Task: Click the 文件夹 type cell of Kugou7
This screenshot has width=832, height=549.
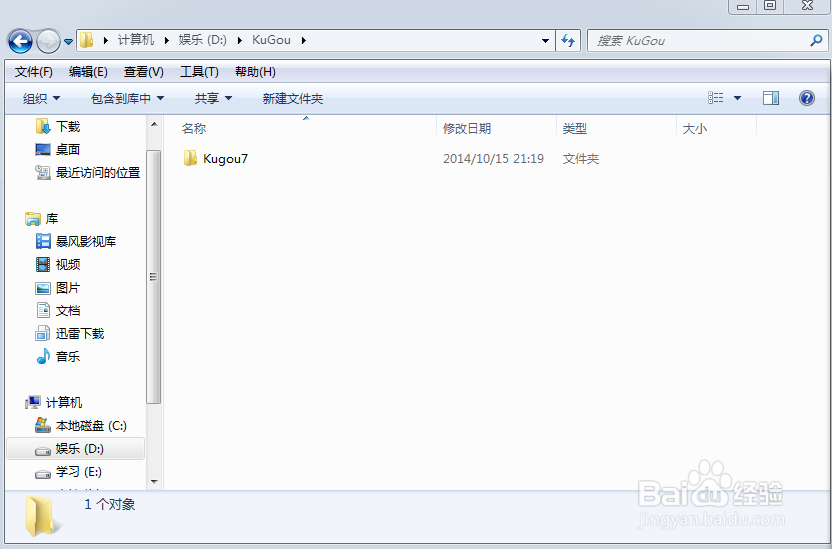Action: point(580,159)
